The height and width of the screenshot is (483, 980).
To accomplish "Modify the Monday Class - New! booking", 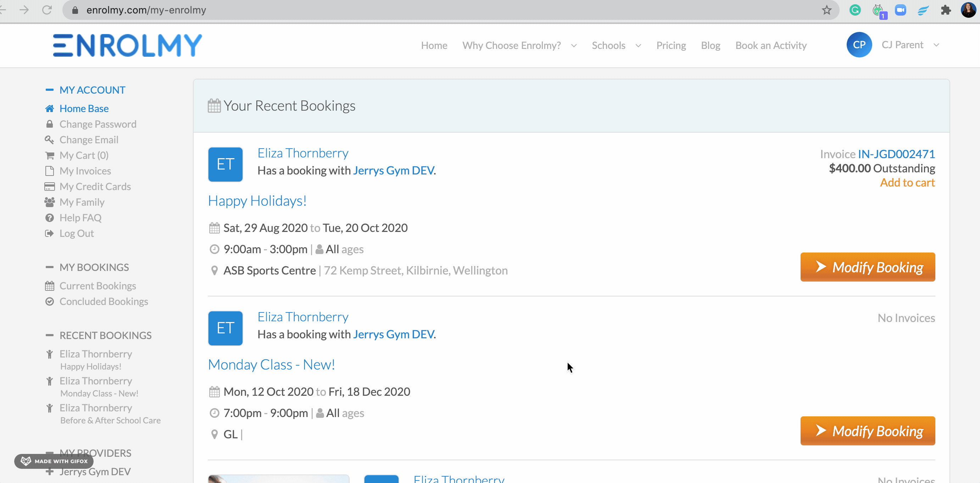I will click(x=867, y=431).
